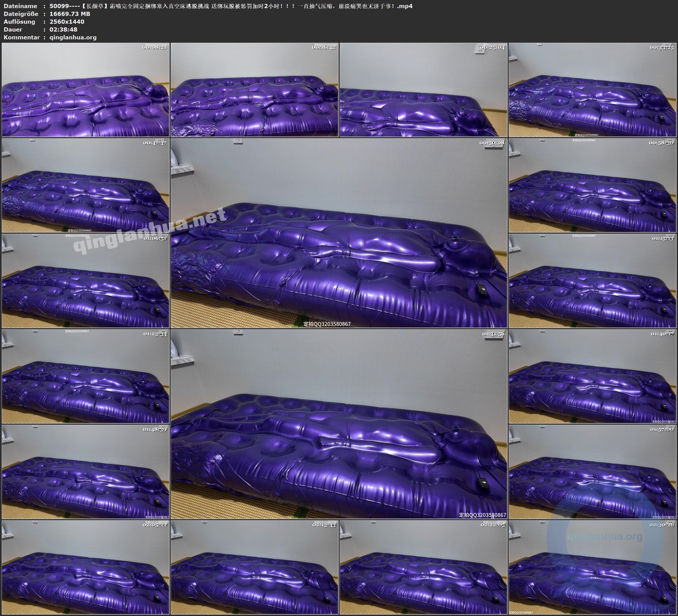Open the frame timestamped 02:22:05
The image size is (678, 616).
point(424,567)
